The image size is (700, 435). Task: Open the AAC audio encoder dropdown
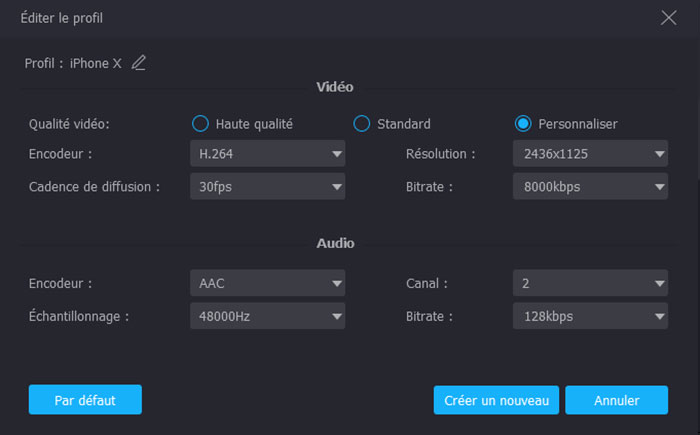(267, 284)
